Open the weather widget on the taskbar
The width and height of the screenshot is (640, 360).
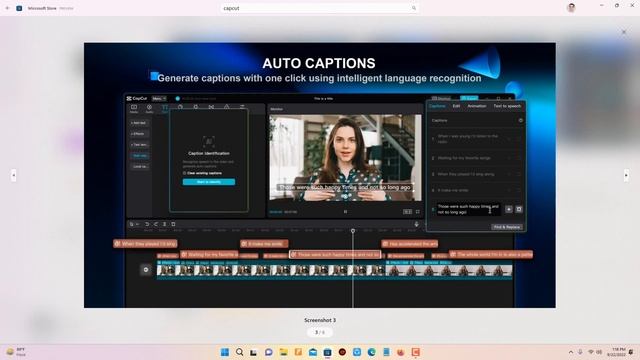click(16, 352)
